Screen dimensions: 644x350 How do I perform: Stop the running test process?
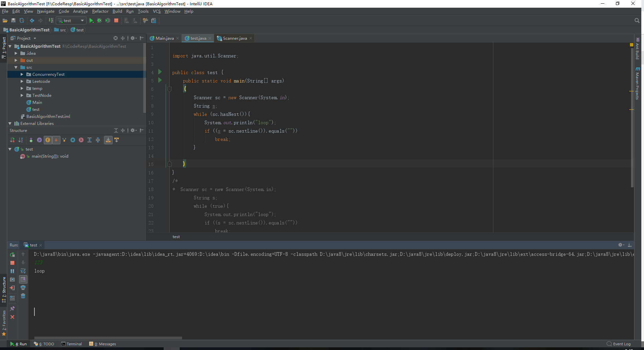(116, 20)
